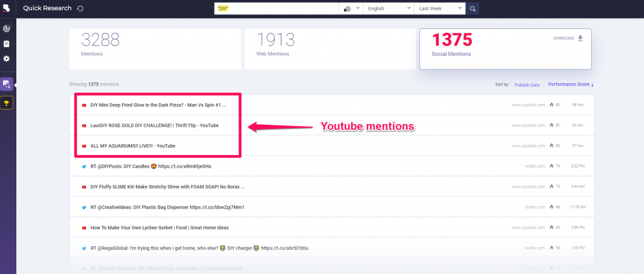
Task: Click the "DIY" keyword search field
Action: click(x=277, y=9)
